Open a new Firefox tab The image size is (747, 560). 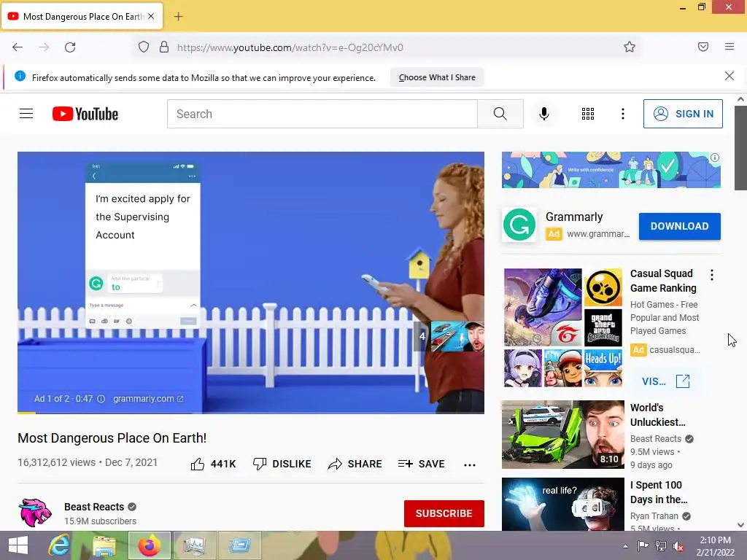pyautogui.click(x=178, y=17)
